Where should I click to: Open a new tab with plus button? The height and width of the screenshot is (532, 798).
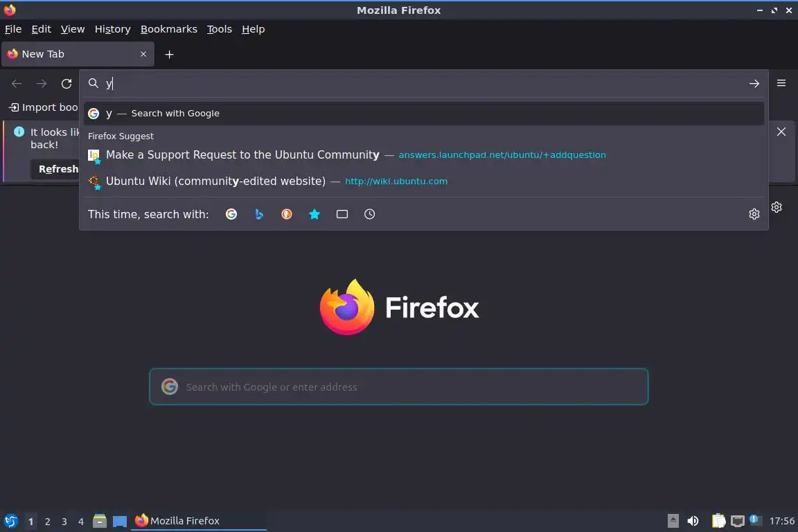coord(170,55)
